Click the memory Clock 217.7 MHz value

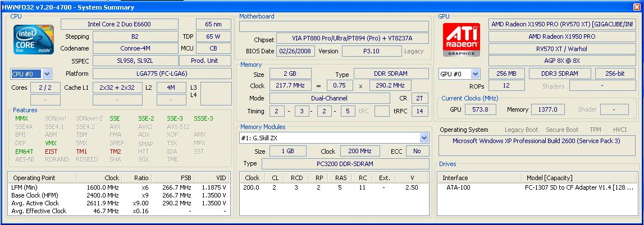click(x=290, y=86)
